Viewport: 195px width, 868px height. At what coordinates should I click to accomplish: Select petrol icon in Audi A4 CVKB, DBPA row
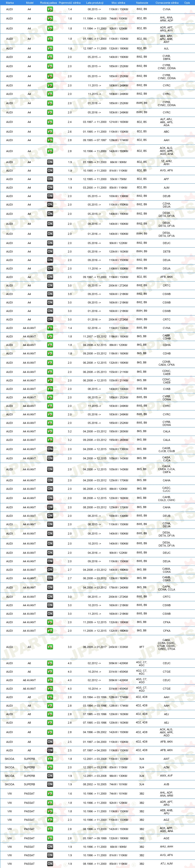point(50,57)
